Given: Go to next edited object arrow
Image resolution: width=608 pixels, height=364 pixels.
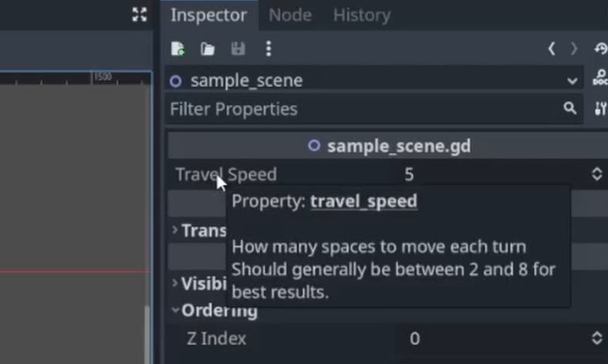Looking at the screenshot, I should [x=574, y=49].
